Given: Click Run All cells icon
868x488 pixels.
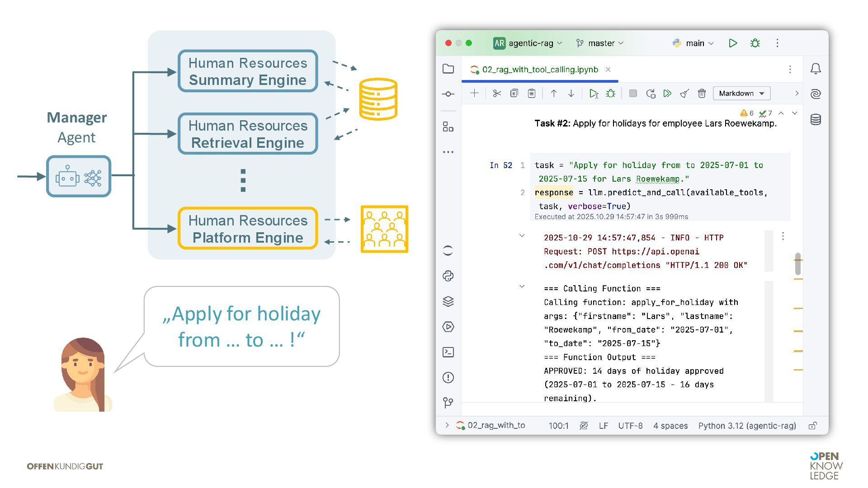Looking at the screenshot, I should click(x=667, y=94).
